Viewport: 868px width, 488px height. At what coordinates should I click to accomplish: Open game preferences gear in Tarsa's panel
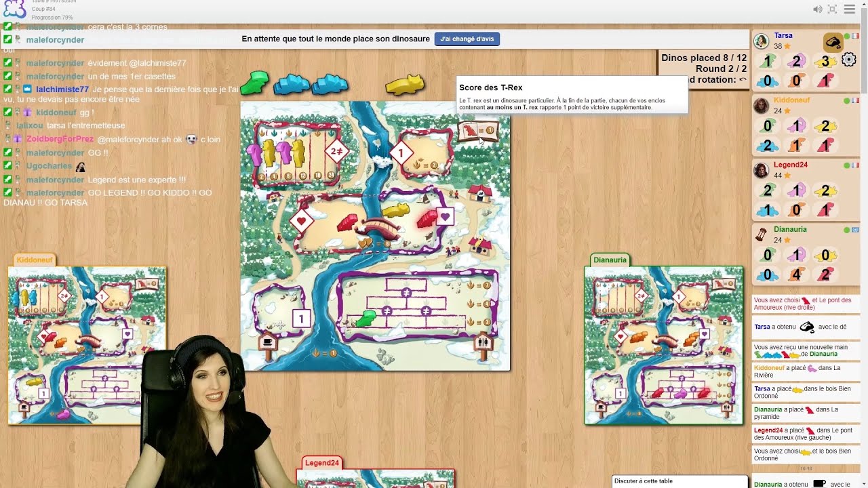tap(848, 60)
